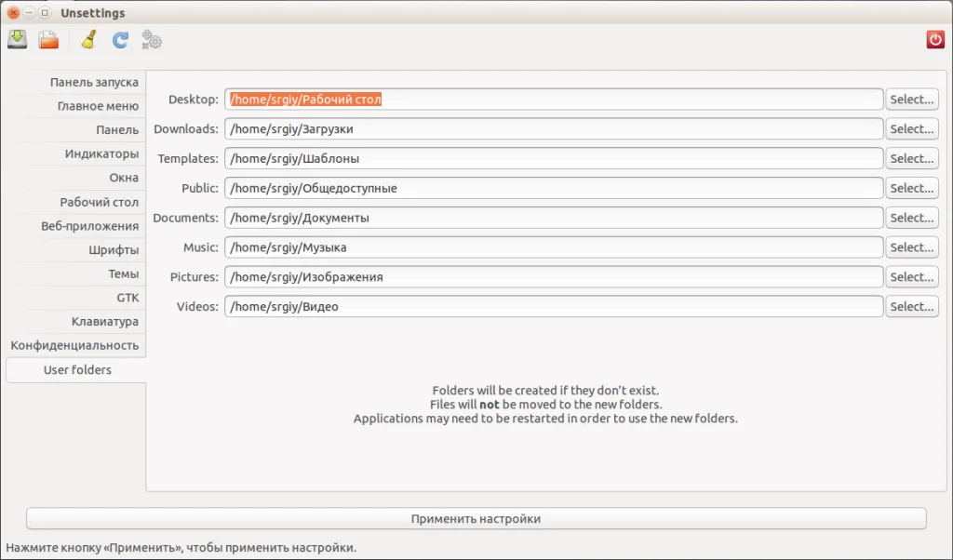Image resolution: width=953 pixels, height=560 pixels.
Task: Focus the Desktop path input field
Action: tap(554, 99)
